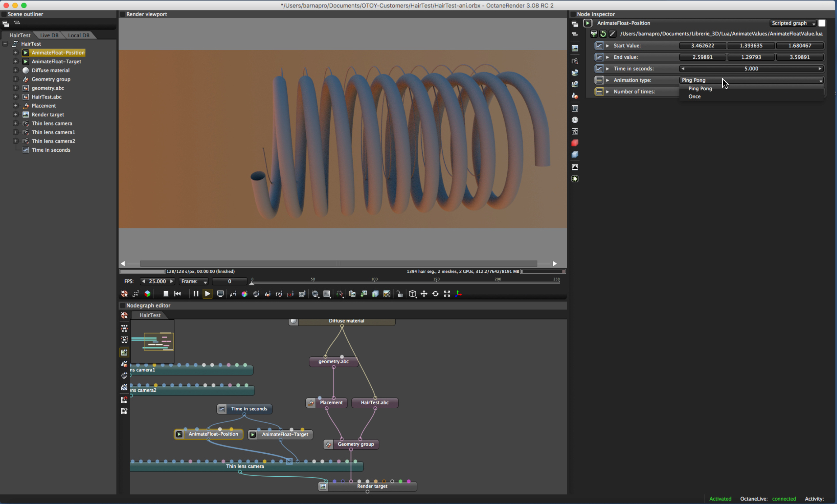
Task: Click the edit script pencil icon
Action: 612,34
